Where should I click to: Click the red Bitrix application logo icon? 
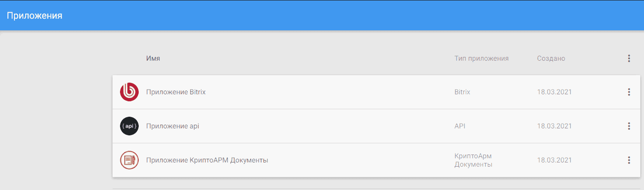click(129, 92)
